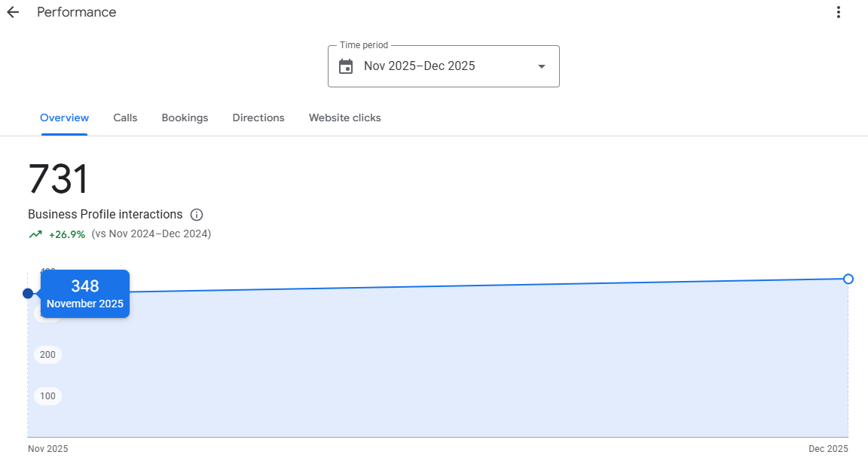Click the 100 y-axis label
868x458 pixels.
47,396
